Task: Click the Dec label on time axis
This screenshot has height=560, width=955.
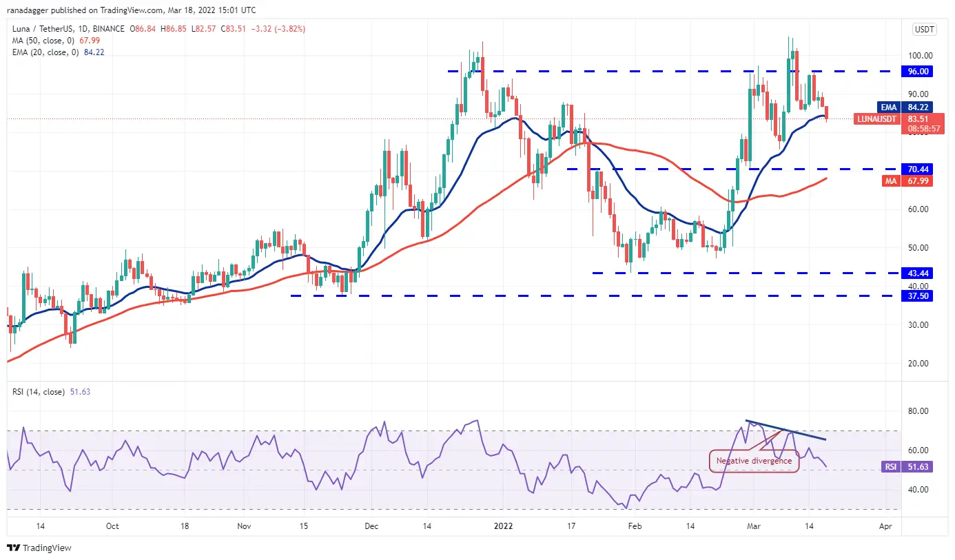Action: pos(371,526)
